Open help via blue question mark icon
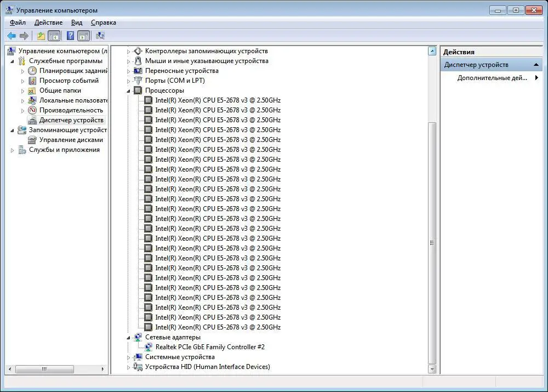The height and width of the screenshot is (392, 548). (70, 36)
